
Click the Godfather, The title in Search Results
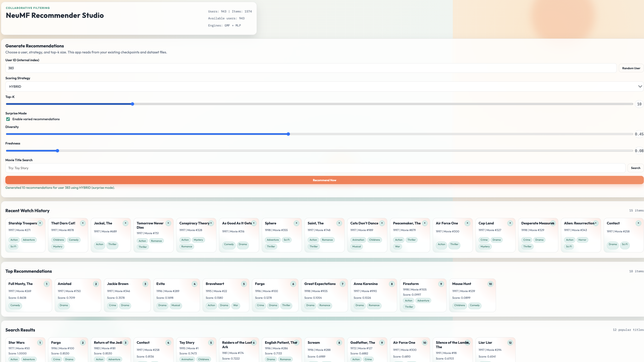pyautogui.click(x=362, y=342)
